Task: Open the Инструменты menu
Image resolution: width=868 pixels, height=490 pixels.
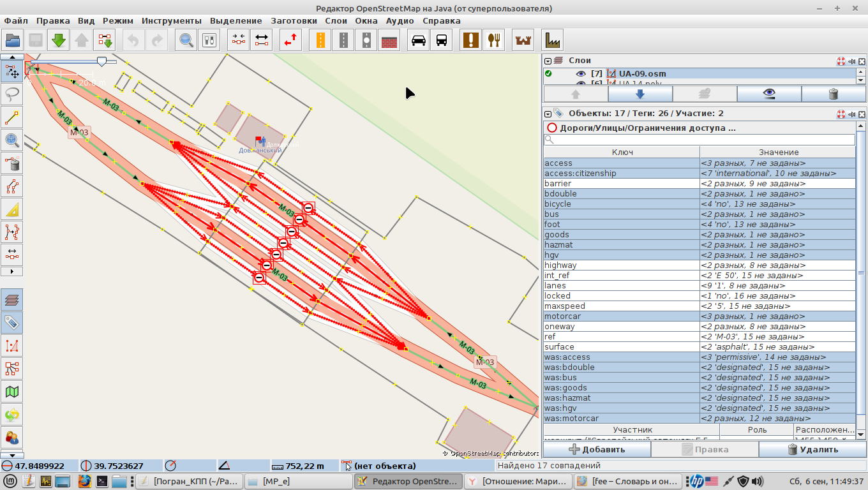Action: click(x=171, y=20)
